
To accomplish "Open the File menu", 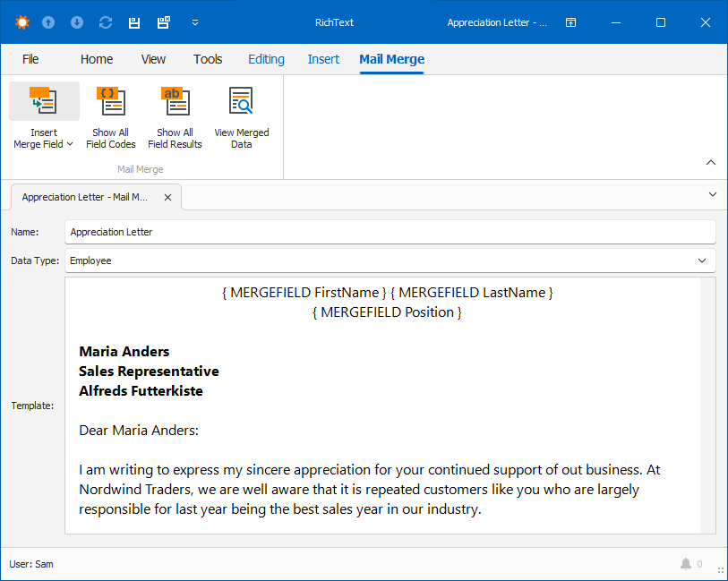I will click(30, 59).
